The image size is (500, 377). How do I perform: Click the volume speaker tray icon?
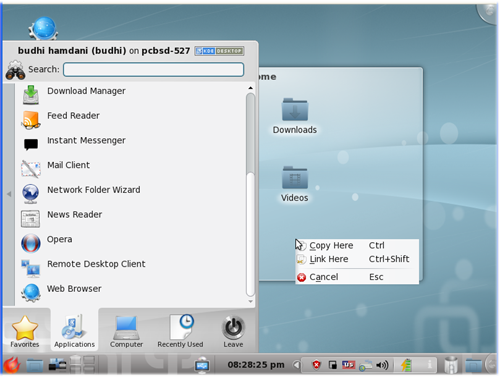pyautogui.click(x=382, y=365)
